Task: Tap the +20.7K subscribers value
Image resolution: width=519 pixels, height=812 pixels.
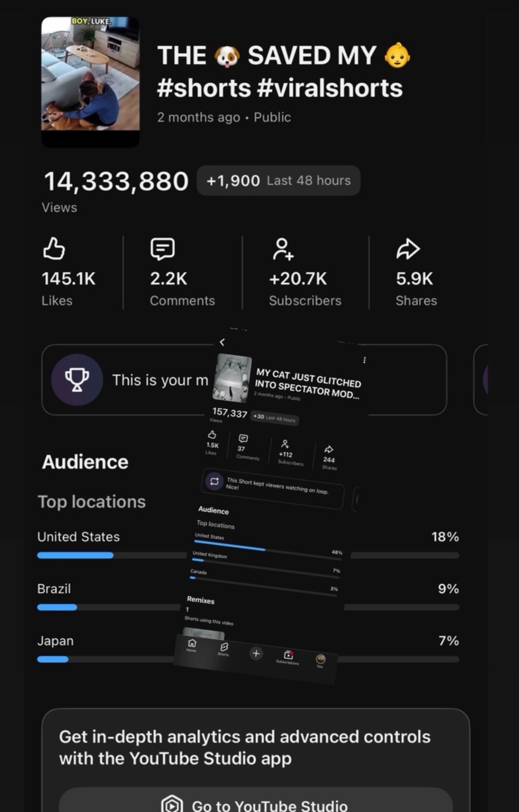Action: coord(298,279)
